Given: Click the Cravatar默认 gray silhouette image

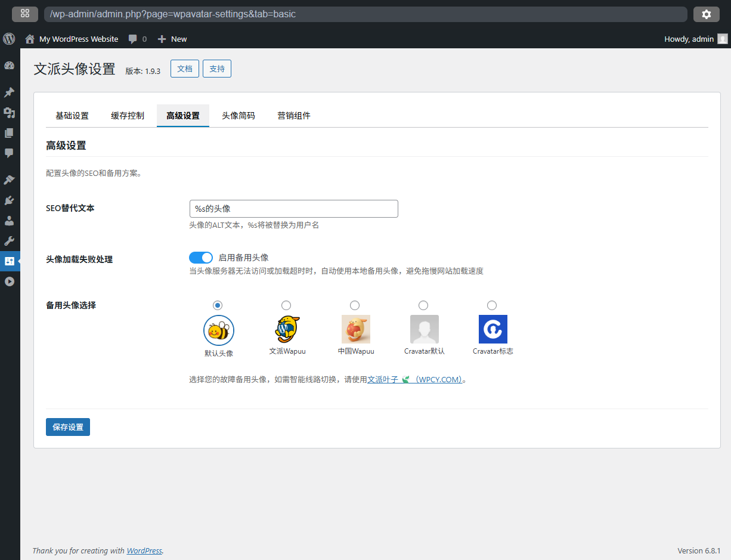Looking at the screenshot, I should click(425, 329).
